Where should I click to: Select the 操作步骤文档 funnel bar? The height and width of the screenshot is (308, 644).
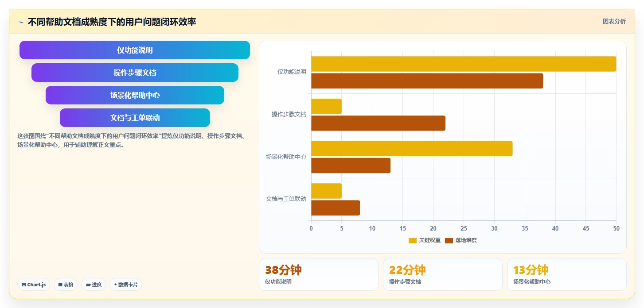point(135,73)
